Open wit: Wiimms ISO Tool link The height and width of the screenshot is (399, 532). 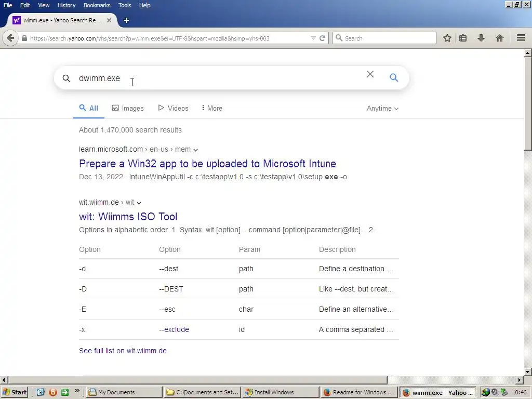tap(128, 217)
